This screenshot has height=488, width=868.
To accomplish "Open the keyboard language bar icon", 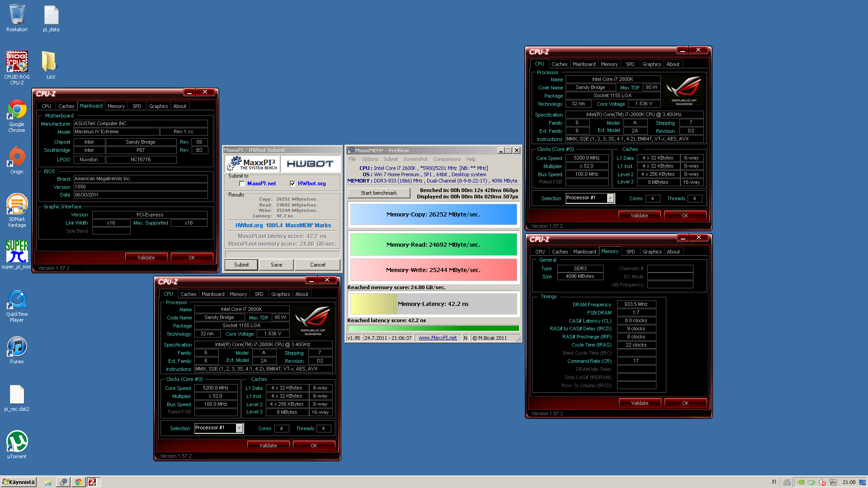I will tap(787, 482).
